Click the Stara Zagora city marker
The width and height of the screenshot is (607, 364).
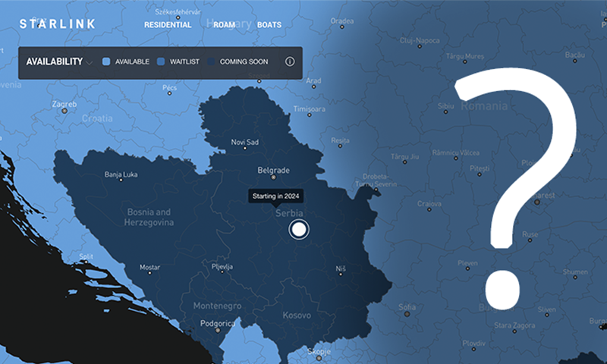click(514, 331)
